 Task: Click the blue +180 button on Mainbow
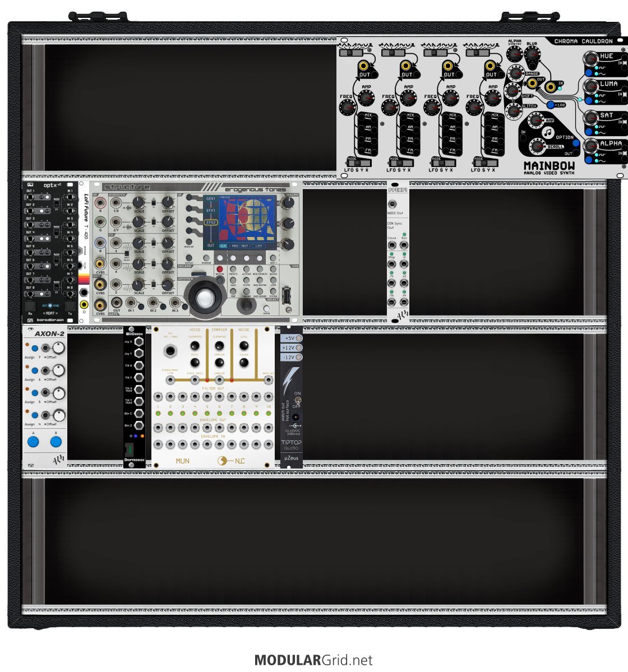pos(551,105)
